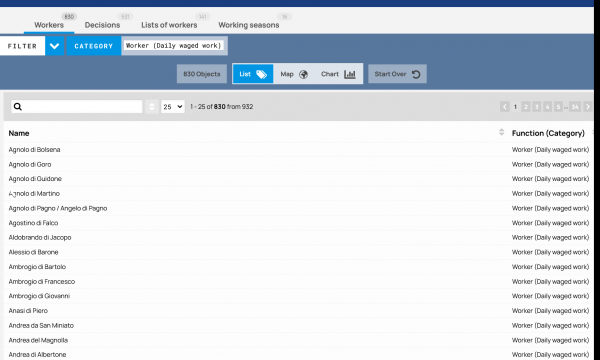Click the Function (Category) column header

(x=548, y=133)
